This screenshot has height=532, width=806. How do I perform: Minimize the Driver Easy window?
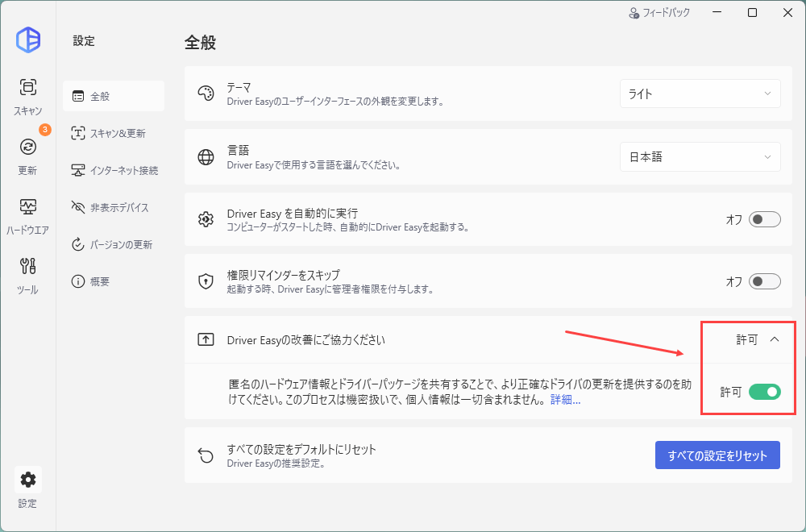tap(717, 13)
